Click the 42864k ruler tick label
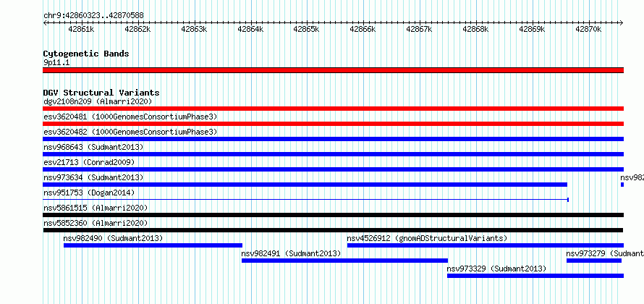This screenshot has width=644, height=304. point(250,29)
